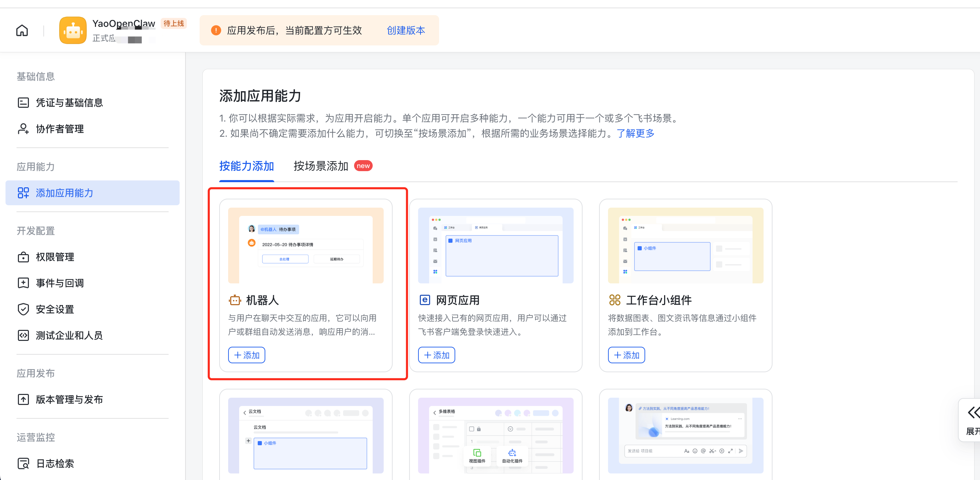Open 日志检索 in the sidebar
The width and height of the screenshot is (980, 480).
click(55, 463)
